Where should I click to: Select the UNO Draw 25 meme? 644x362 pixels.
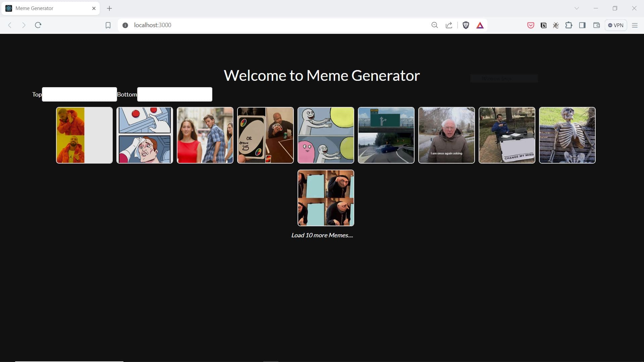265,135
